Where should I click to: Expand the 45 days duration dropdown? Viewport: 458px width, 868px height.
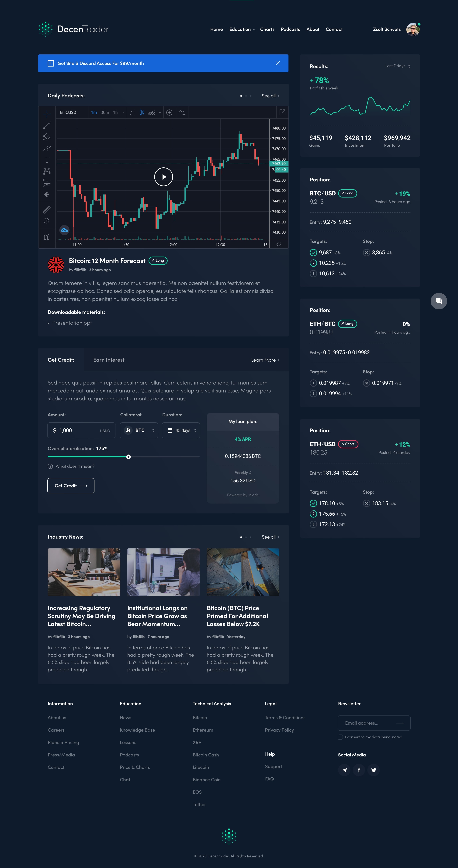[x=181, y=430]
